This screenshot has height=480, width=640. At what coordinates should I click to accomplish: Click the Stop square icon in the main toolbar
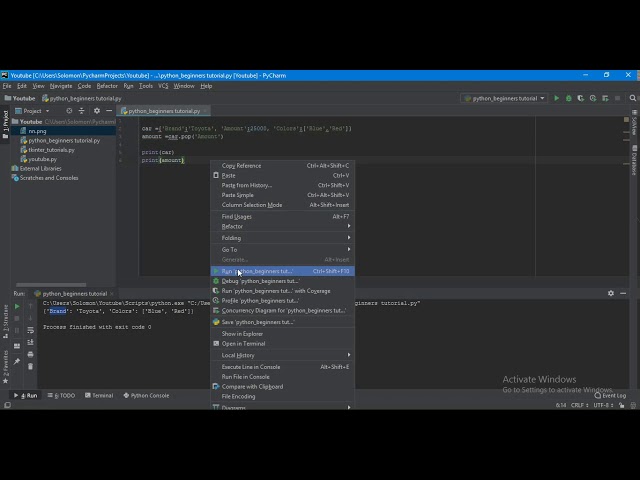[x=618, y=98]
